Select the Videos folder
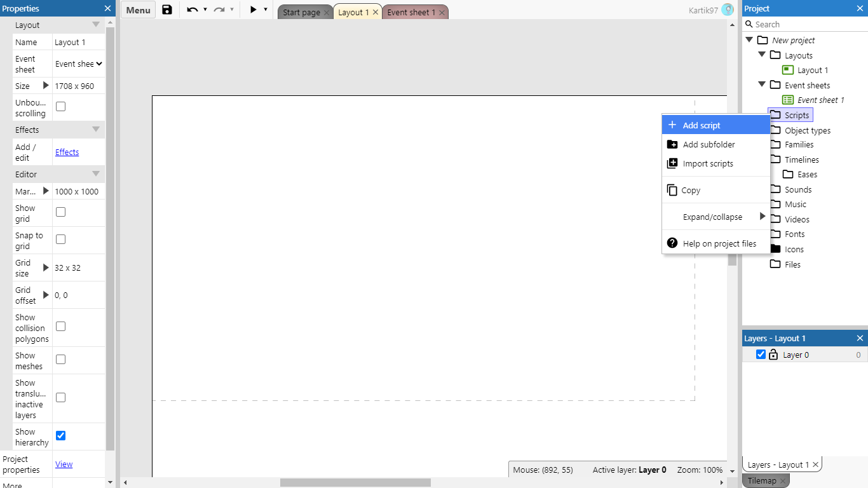This screenshot has height=488, width=868. point(797,219)
